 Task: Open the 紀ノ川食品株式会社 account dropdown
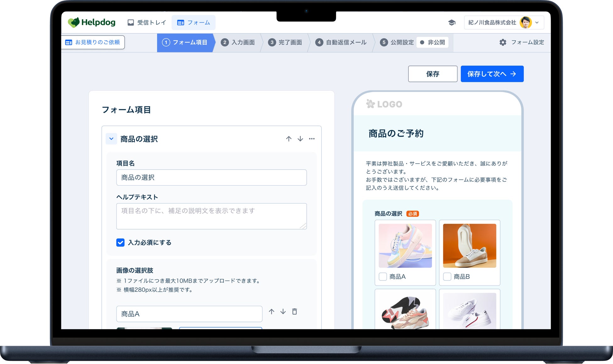click(504, 23)
